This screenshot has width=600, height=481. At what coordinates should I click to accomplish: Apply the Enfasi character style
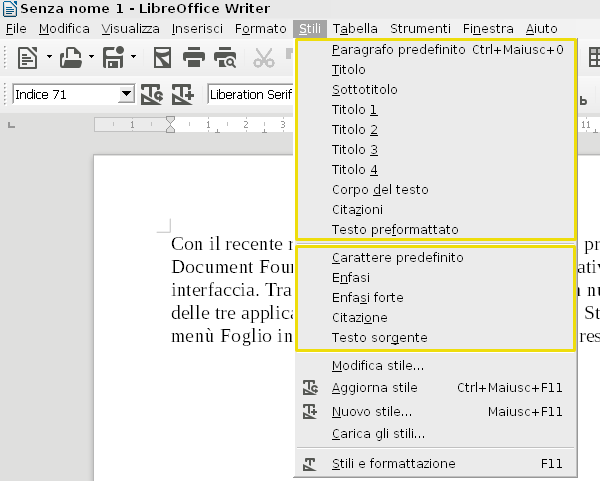(x=435, y=277)
